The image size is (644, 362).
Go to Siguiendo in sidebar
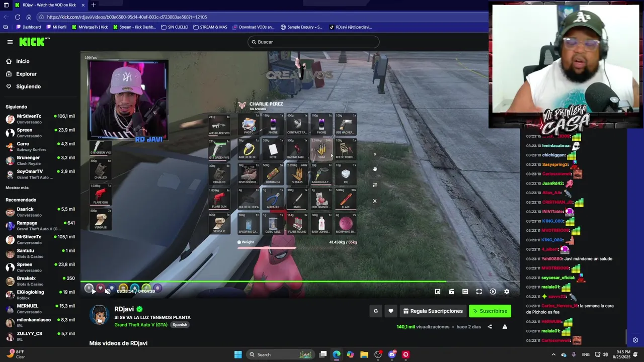click(23, 86)
